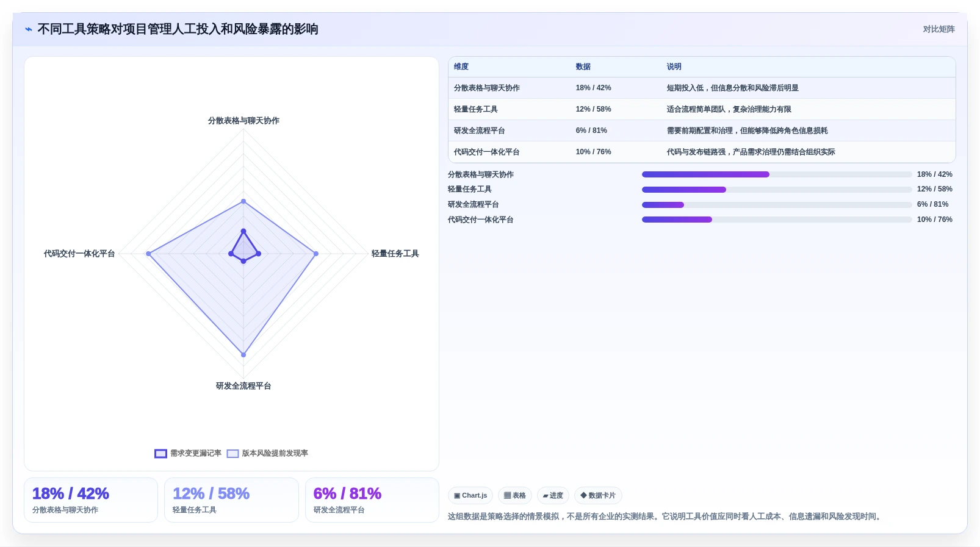980x547 pixels.
Task: Click the 维度 column header
Action: (461, 66)
